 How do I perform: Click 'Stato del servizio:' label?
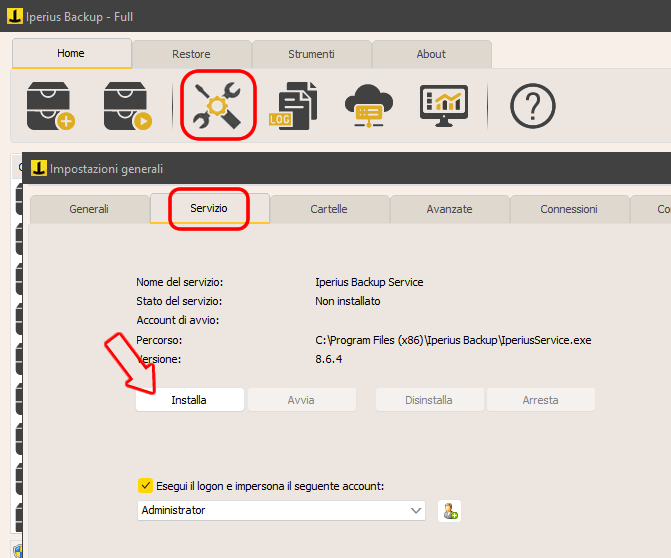(x=179, y=301)
